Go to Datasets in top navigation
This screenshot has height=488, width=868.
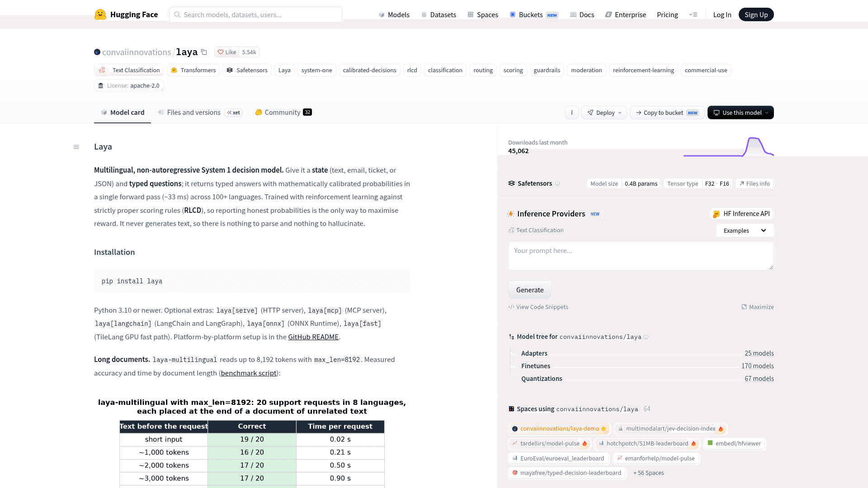click(x=438, y=14)
